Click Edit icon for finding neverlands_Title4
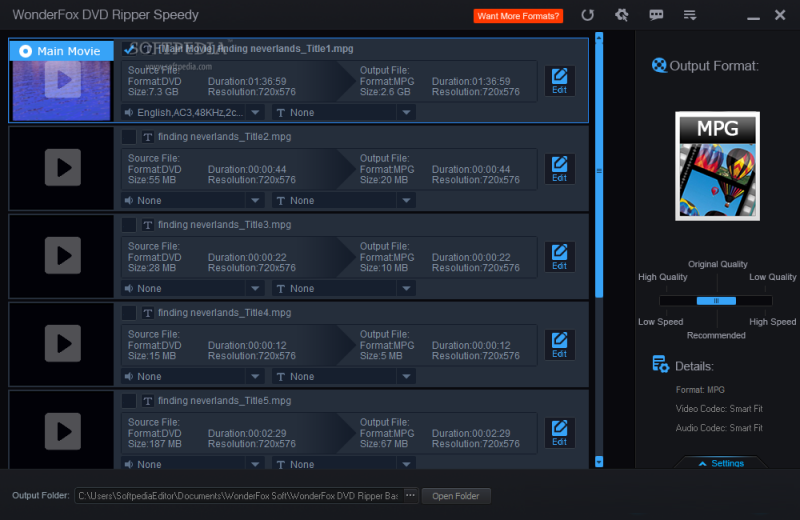 coord(559,345)
